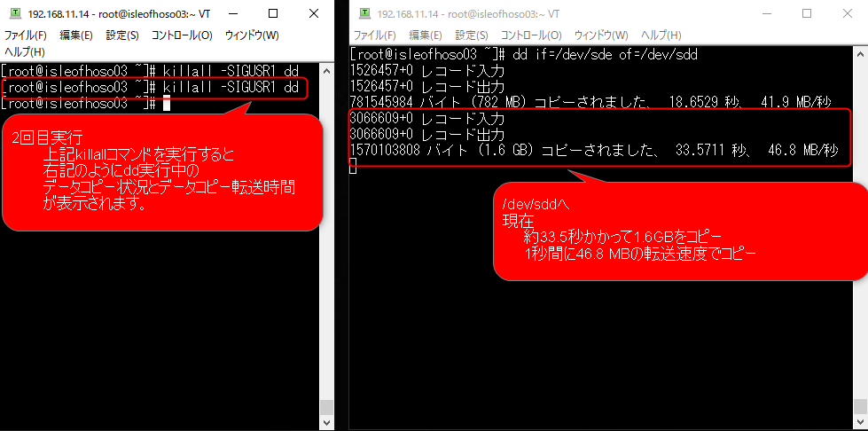Click the left window title text
This screenshot has height=431, width=868.
(119, 14)
